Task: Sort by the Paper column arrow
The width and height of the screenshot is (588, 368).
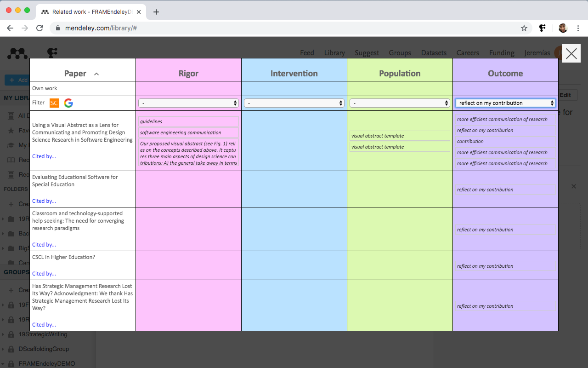Action: pos(96,74)
